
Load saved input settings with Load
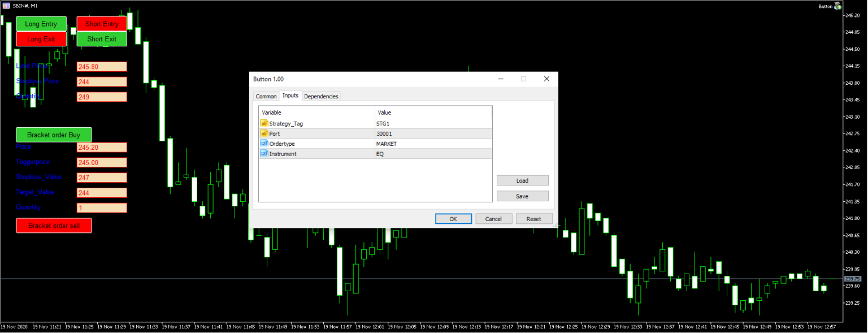point(522,180)
